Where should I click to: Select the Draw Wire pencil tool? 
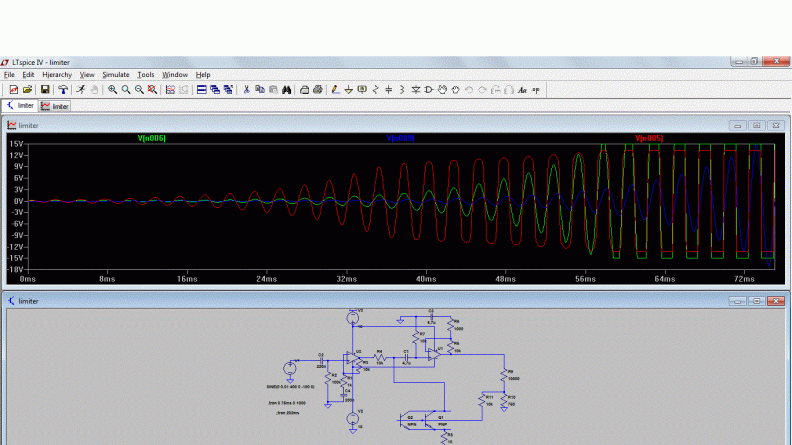pos(335,89)
